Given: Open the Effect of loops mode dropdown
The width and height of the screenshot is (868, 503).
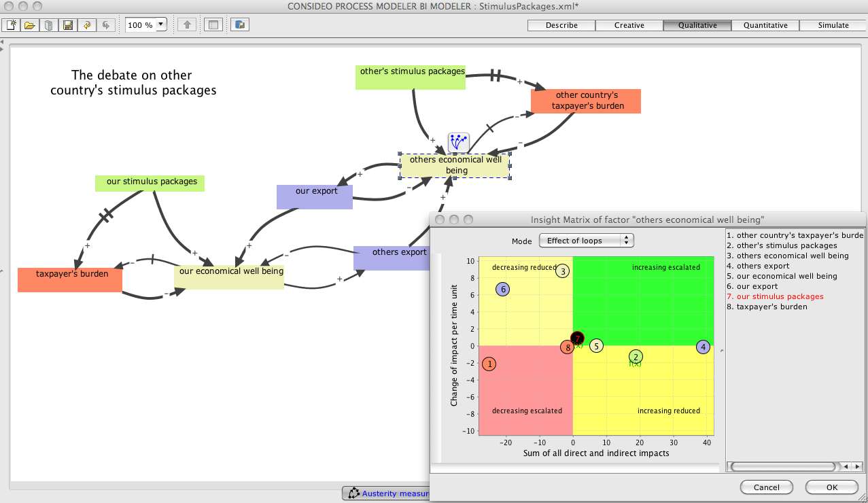Looking at the screenshot, I should [x=586, y=241].
